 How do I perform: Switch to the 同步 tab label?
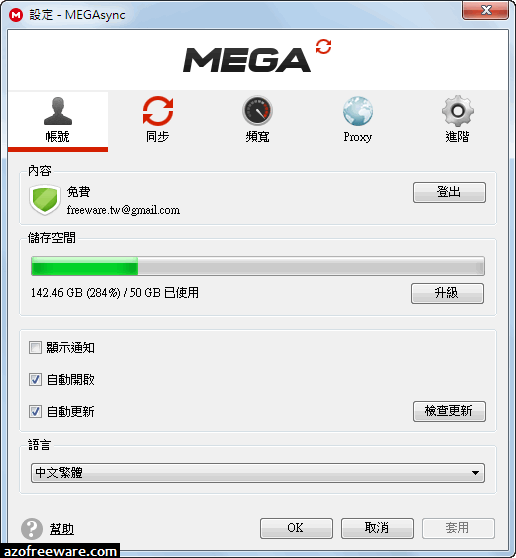tap(157, 137)
